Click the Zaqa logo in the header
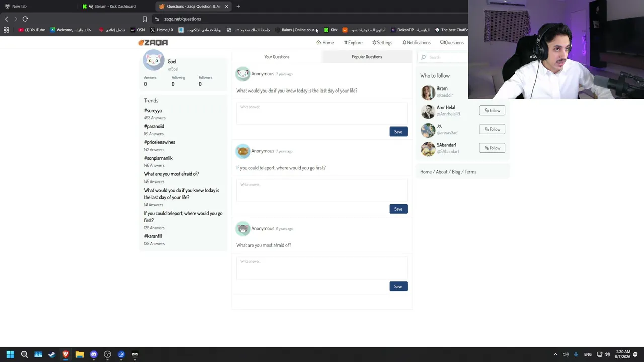Screen dimensions: 644x362 pyautogui.click(x=153, y=43)
